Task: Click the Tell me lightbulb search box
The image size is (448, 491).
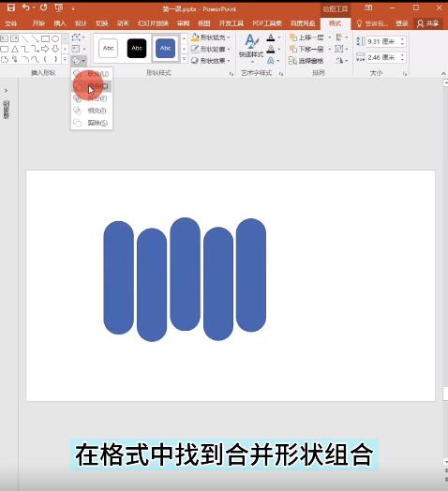Action: tap(372, 23)
